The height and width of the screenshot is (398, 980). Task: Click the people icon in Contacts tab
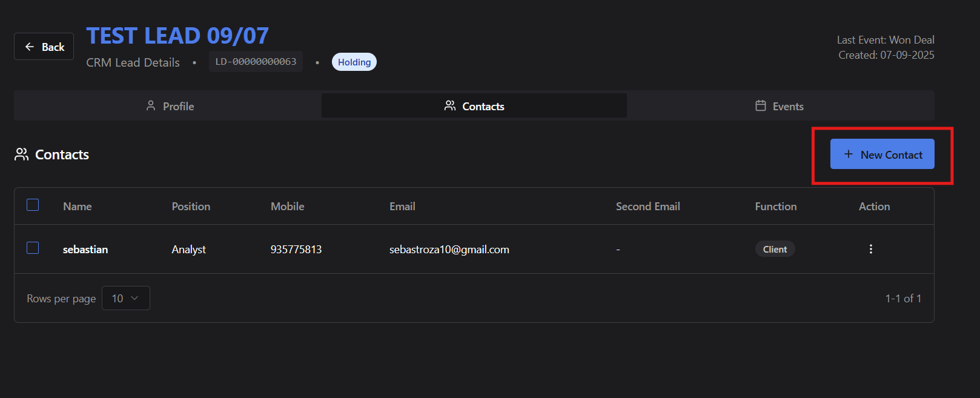(x=450, y=106)
